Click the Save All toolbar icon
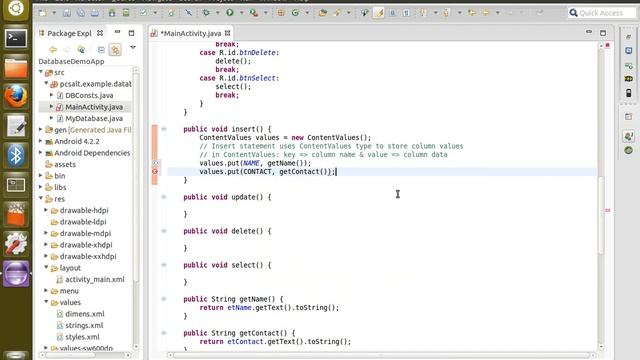This screenshot has width=640, height=360. tap(81, 13)
